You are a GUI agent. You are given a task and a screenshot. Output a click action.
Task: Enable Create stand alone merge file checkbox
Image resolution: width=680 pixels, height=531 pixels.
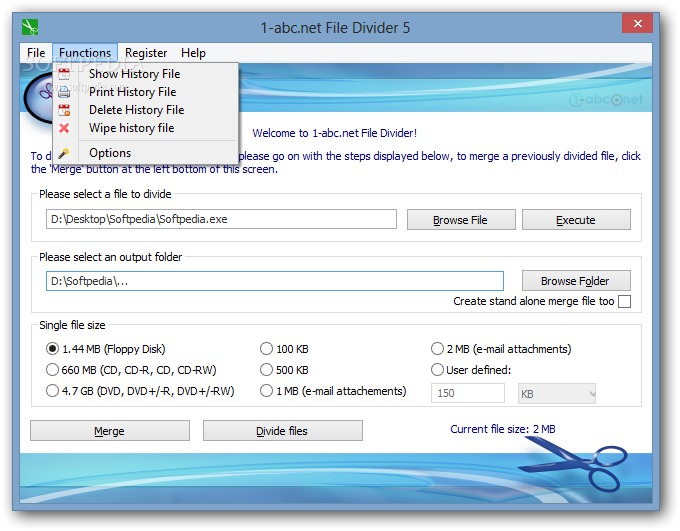(x=624, y=302)
